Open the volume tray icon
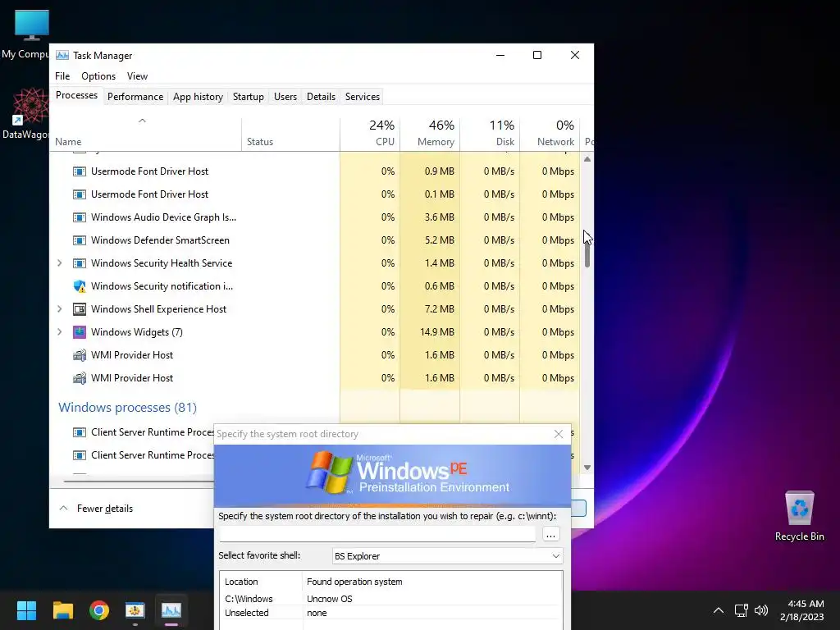 coord(760,610)
